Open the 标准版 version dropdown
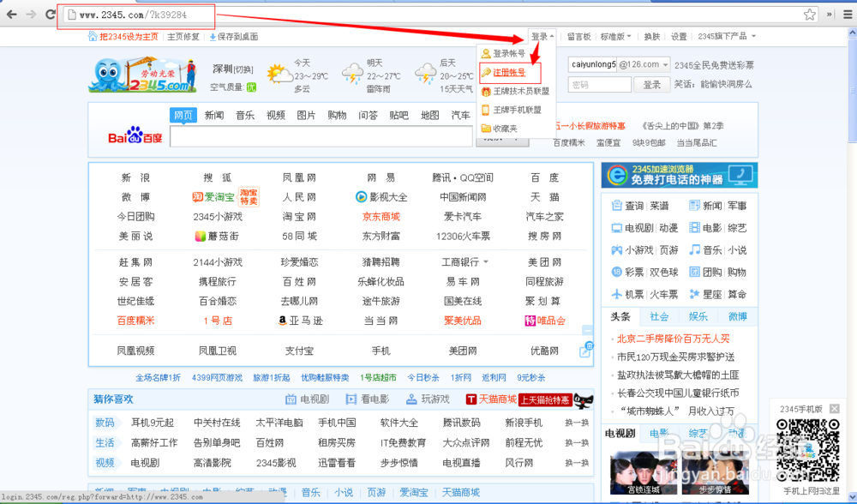 615,37
